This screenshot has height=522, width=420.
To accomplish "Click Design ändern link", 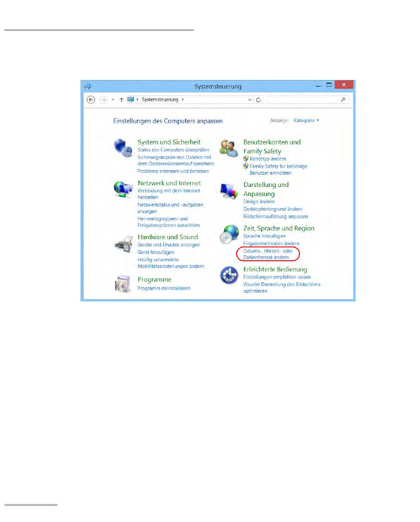I will [x=259, y=202].
